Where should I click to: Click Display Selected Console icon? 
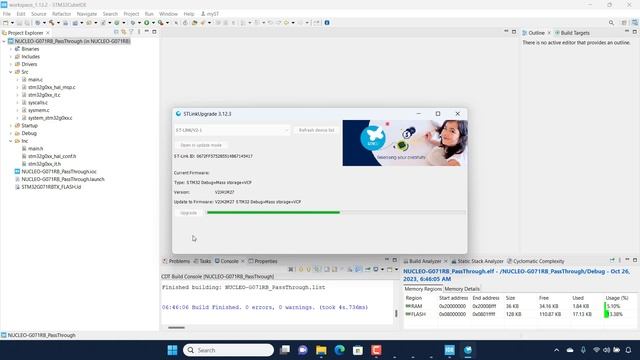click(x=376, y=269)
